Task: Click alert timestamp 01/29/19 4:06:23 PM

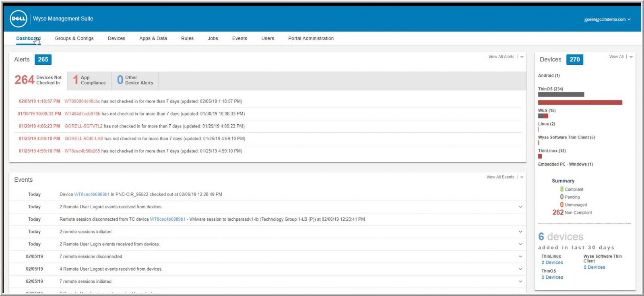Action: [x=39, y=126]
